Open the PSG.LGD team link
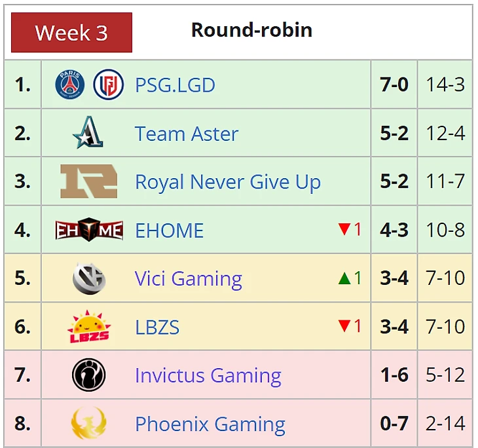This screenshot has width=478, height=448. [175, 84]
